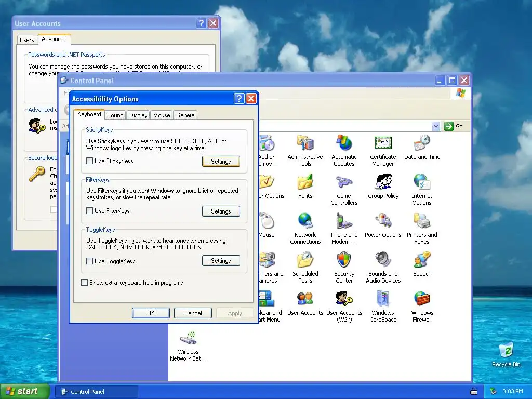The height and width of the screenshot is (399, 532).
Task: Open StickyKeys Settings button
Action: [221, 161]
